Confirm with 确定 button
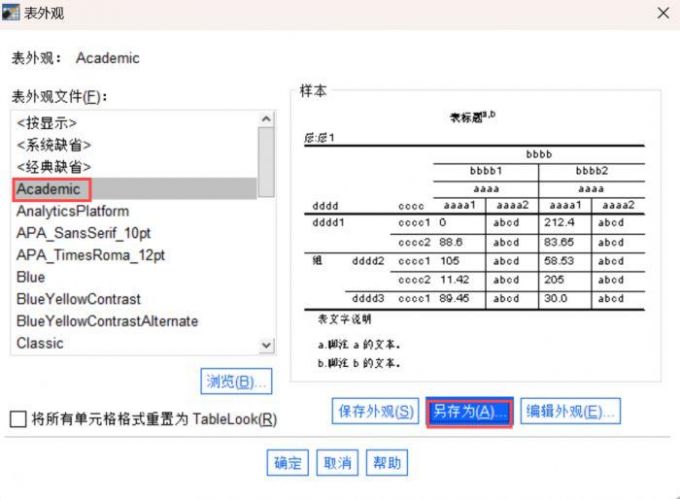The width and height of the screenshot is (680, 499). (288, 463)
